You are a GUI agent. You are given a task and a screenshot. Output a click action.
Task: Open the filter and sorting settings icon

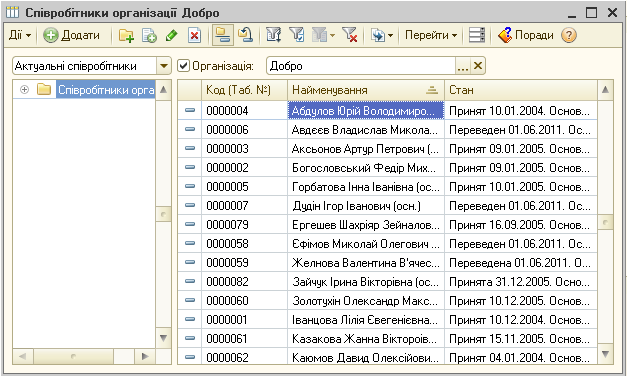point(274,35)
